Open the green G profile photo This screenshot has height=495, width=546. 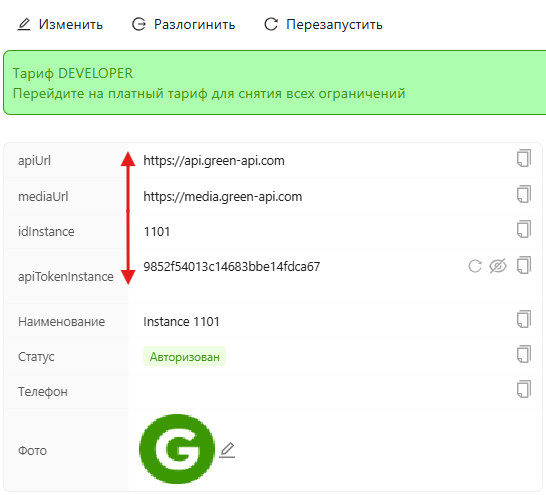pyautogui.click(x=177, y=449)
